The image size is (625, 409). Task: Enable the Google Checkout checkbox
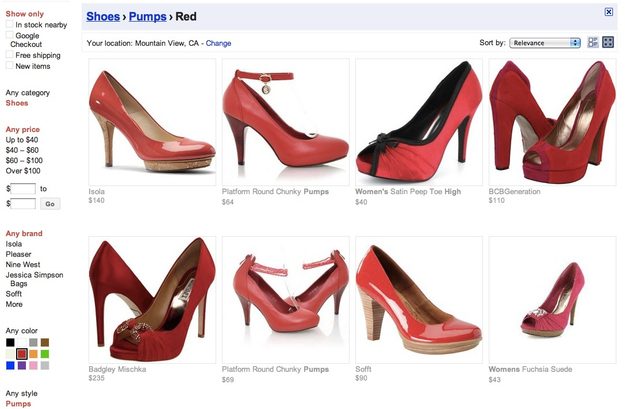[x=10, y=35]
